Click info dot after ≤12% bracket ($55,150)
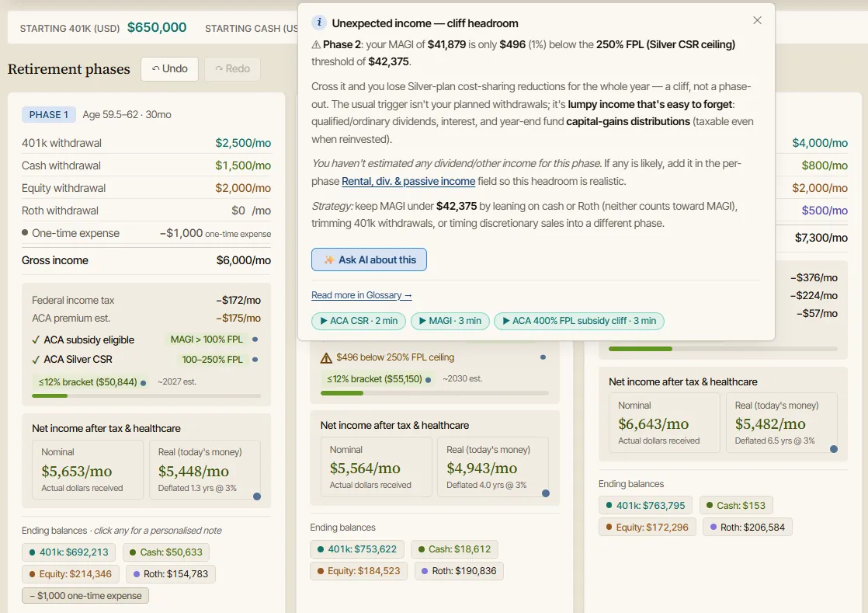The width and height of the screenshot is (868, 613). click(x=428, y=380)
